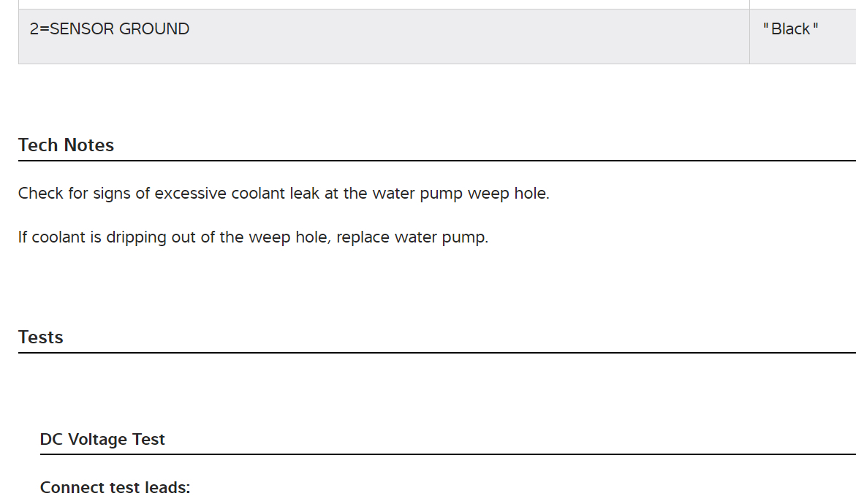This screenshot has height=504, width=856.
Task: Click the DC Voltage Test subheading
Action: 102,440
